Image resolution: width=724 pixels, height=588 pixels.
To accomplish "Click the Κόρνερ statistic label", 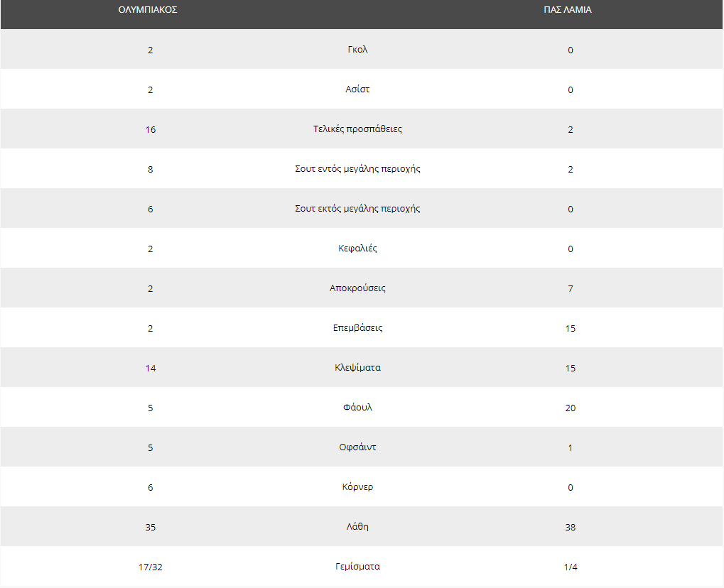I will 357,487.
